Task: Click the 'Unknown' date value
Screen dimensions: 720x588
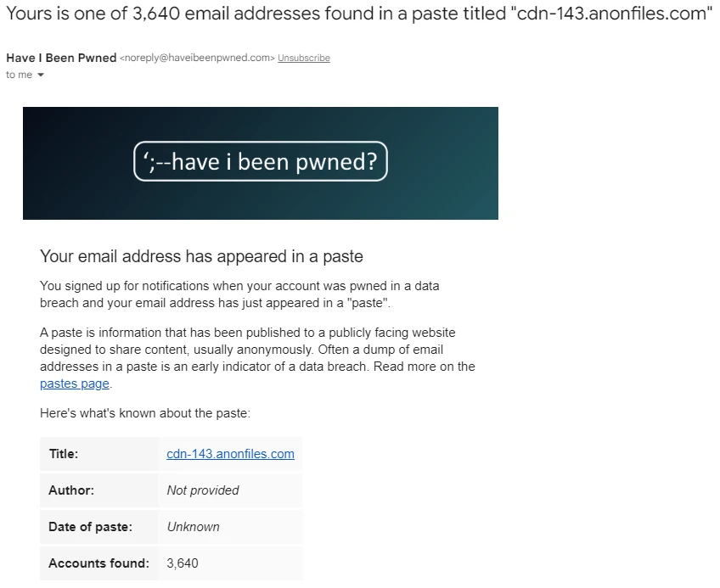Action: tap(194, 527)
